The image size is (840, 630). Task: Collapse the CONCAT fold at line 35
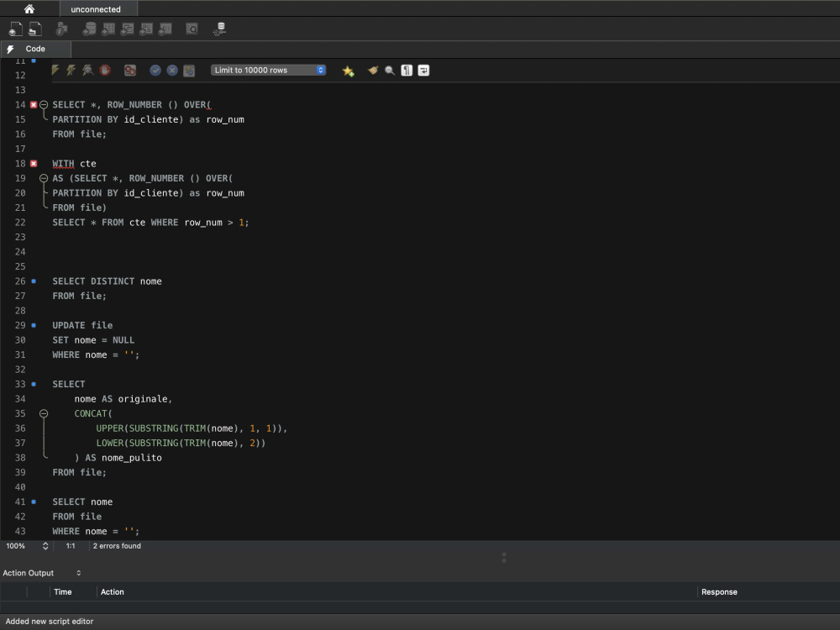click(x=44, y=413)
